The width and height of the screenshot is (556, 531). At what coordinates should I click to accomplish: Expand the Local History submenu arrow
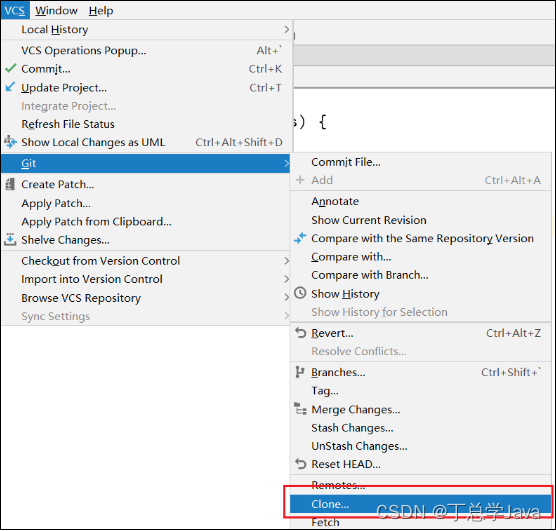tap(287, 29)
